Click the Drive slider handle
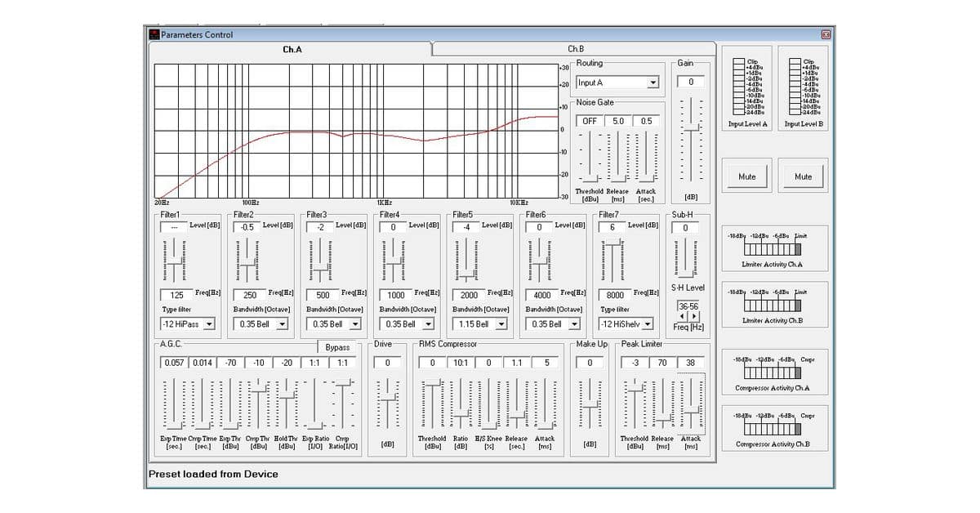Screen dimensions: 980x513 (389, 401)
